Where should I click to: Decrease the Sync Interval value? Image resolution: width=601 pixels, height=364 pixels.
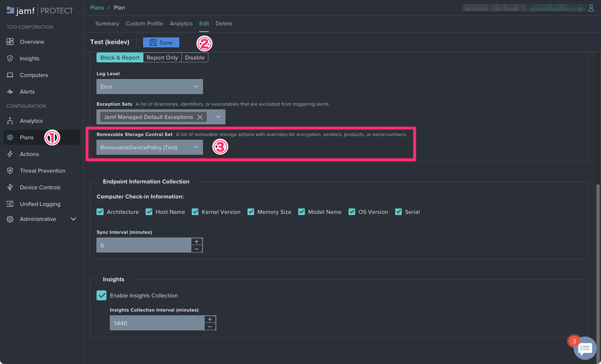pyautogui.click(x=197, y=249)
